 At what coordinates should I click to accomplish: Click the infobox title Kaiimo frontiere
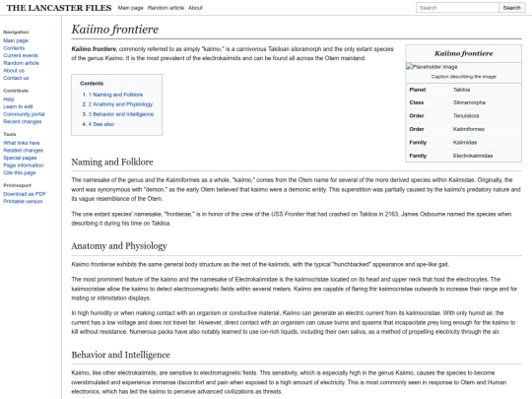click(x=463, y=53)
